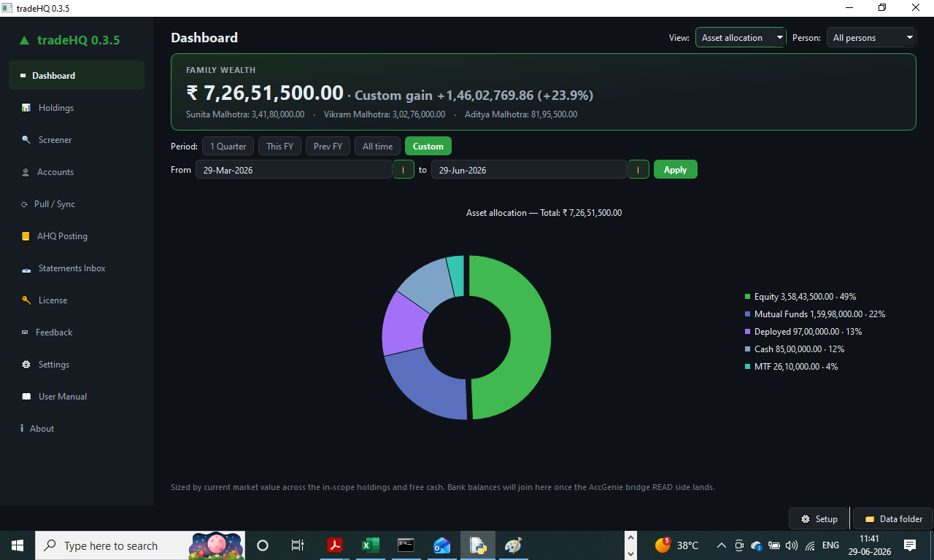934x560 pixels.
Task: Click the About info icon
Action: [22, 429]
